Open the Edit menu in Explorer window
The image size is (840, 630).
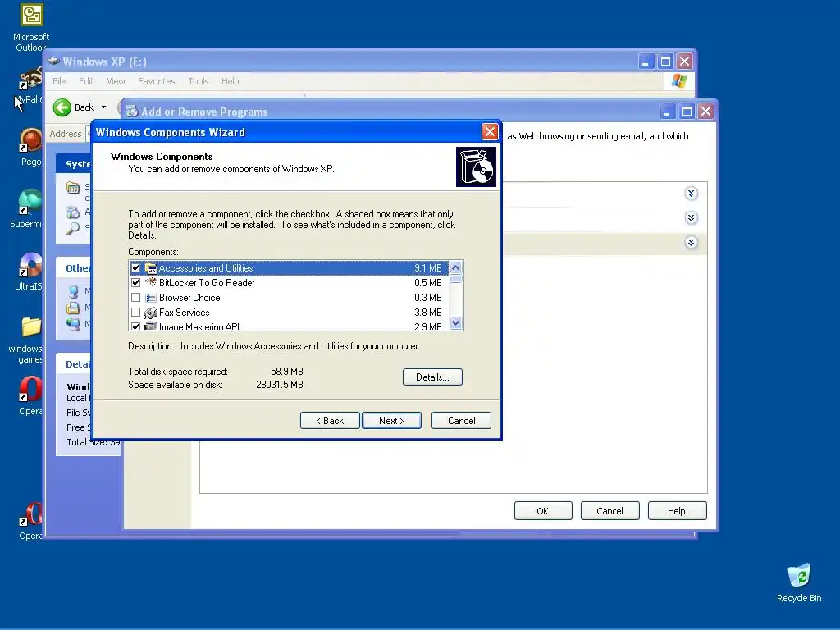tap(85, 81)
